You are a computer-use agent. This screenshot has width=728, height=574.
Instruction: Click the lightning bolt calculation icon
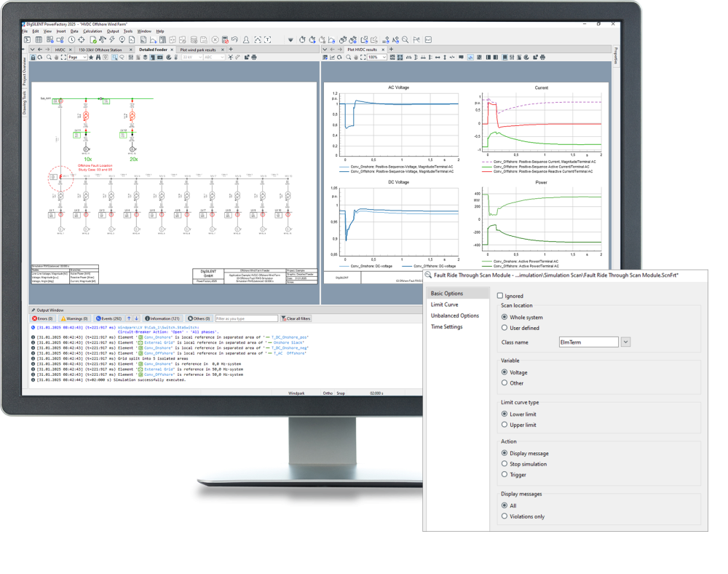(112, 40)
